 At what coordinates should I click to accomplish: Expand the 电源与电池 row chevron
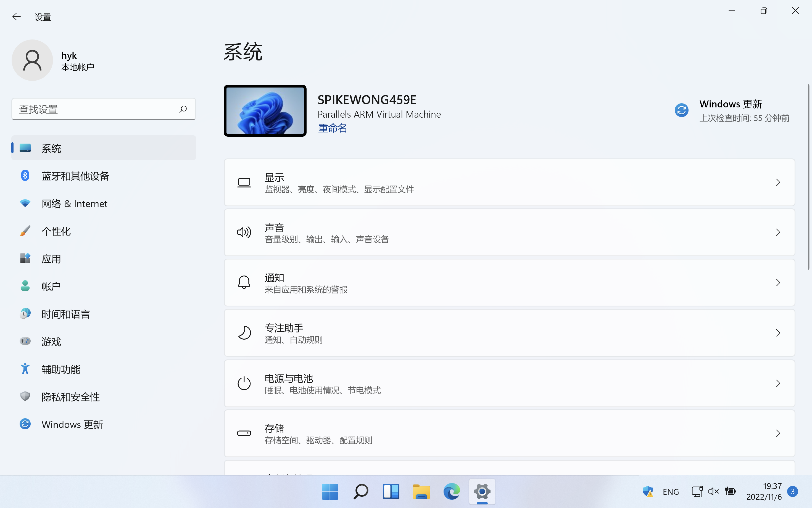(x=778, y=383)
